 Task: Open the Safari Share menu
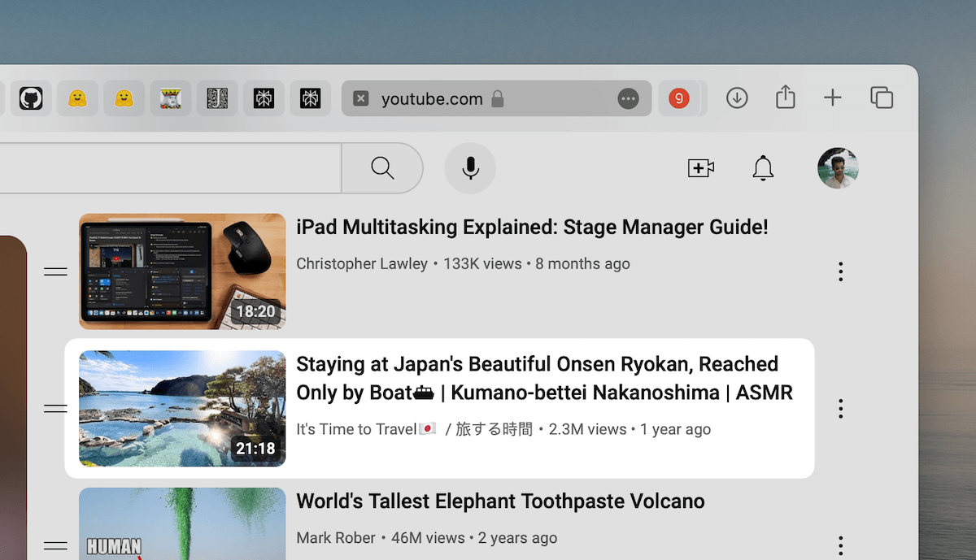point(785,98)
